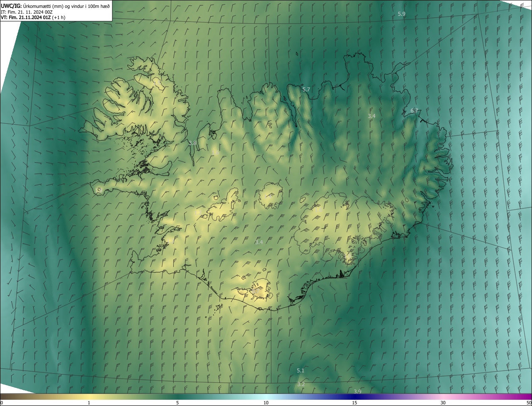The height and width of the screenshot is (406, 532).
Task: Click the 5 tick label on the color scale
Action: [x=177, y=403]
